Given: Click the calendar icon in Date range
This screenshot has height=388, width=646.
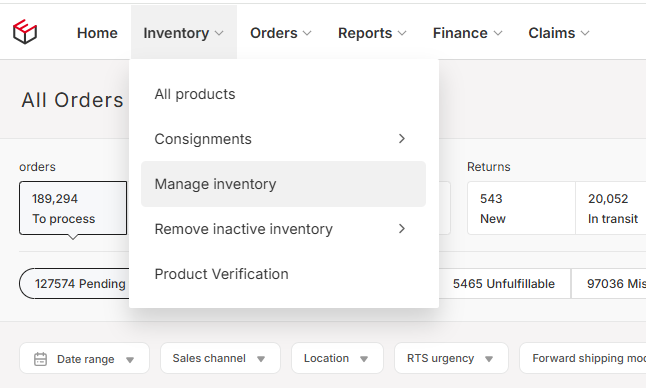Looking at the screenshot, I should (40, 359).
